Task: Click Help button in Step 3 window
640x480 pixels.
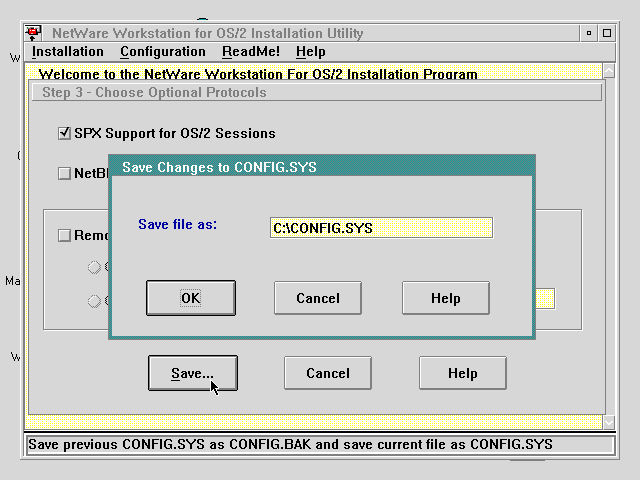Action: [x=463, y=373]
